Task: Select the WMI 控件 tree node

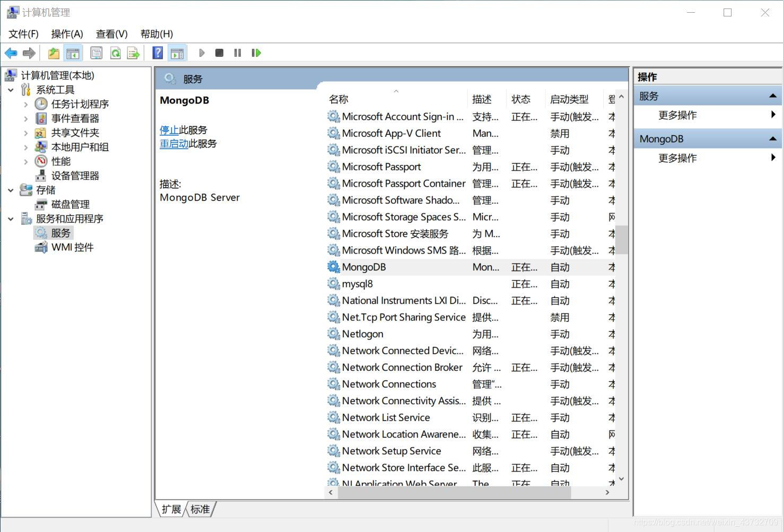Action: click(72, 247)
